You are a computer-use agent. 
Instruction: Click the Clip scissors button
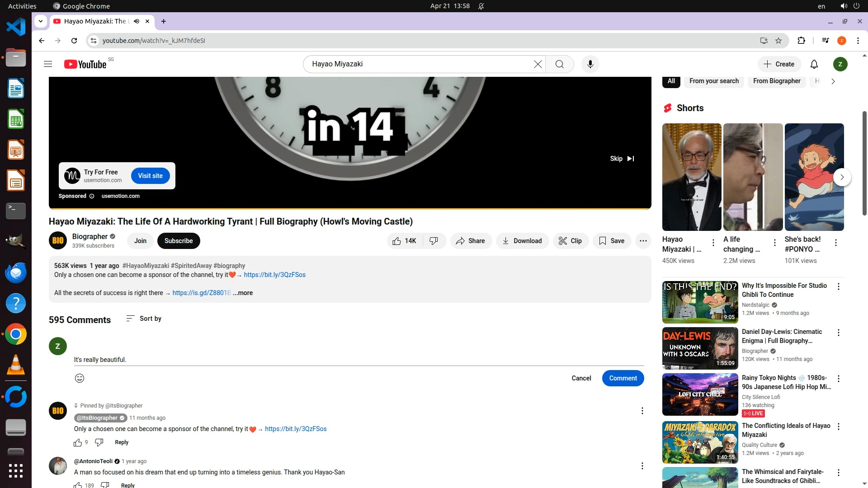[x=570, y=241]
